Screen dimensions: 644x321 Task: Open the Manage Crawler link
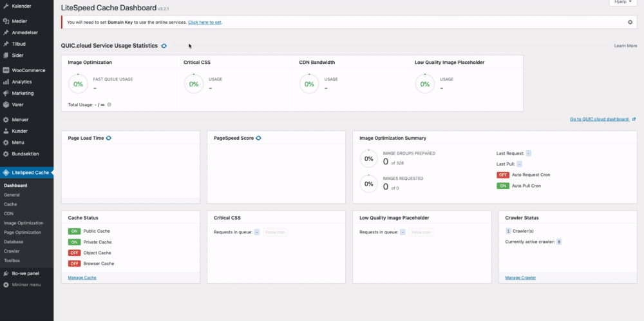pyautogui.click(x=520, y=278)
